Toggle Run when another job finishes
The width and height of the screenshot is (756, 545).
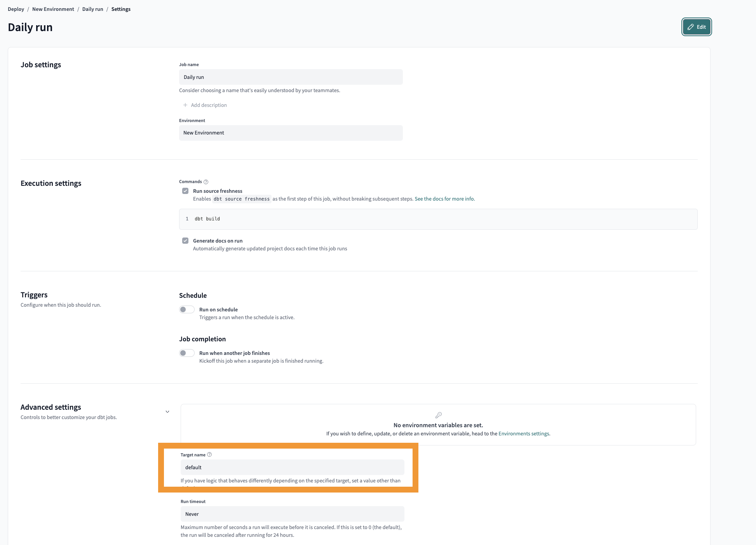click(186, 353)
